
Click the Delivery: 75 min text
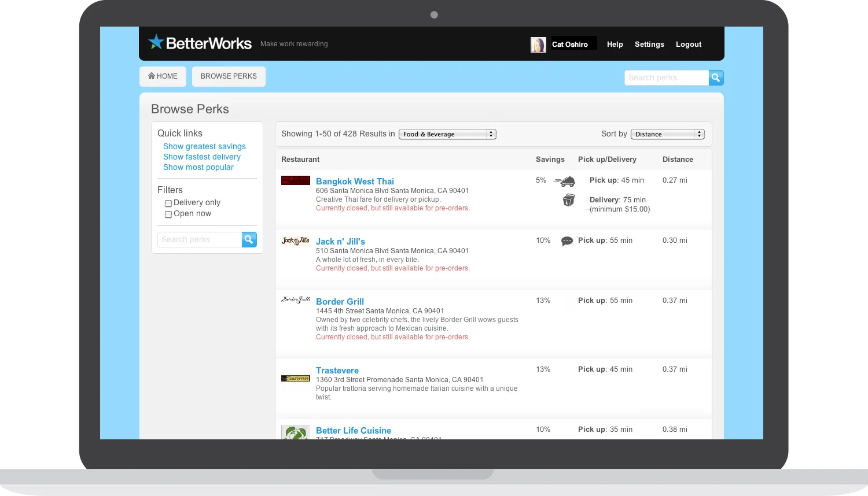click(x=617, y=200)
